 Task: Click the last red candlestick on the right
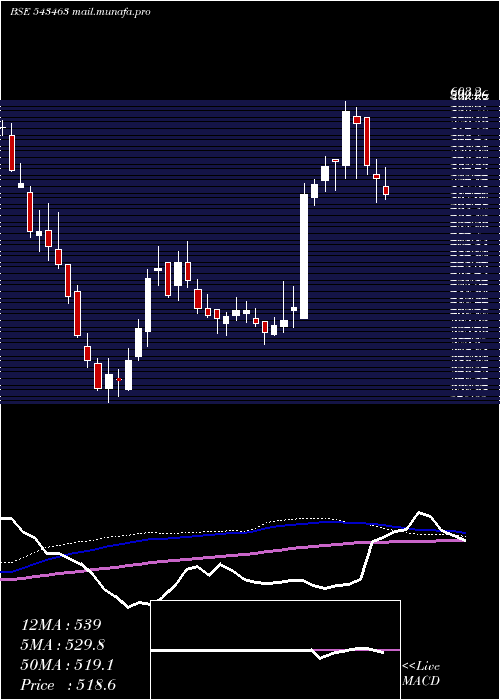pyautogui.click(x=386, y=190)
